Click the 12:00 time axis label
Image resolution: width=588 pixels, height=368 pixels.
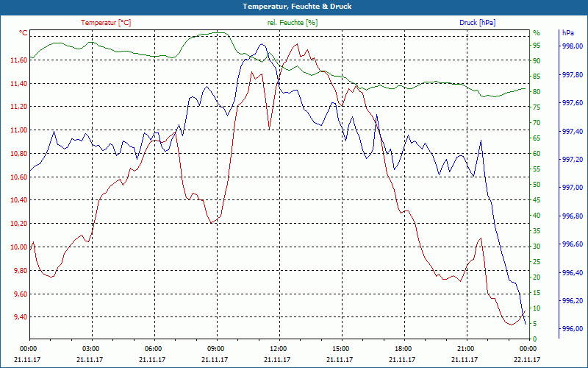(x=278, y=348)
